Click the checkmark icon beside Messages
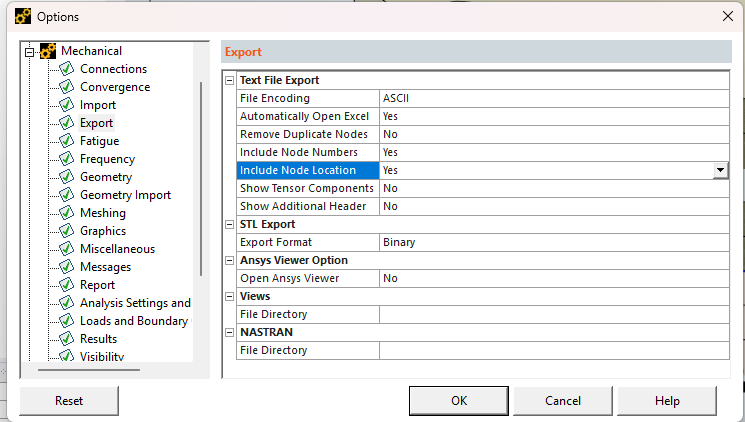Screen dimensions: 745x422 click(x=67, y=267)
